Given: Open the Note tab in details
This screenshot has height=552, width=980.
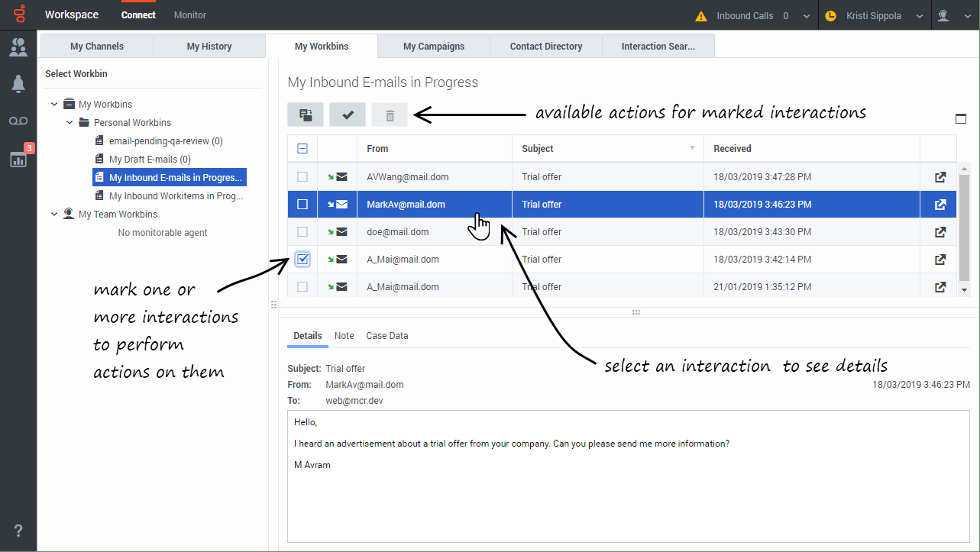Looking at the screenshot, I should pyautogui.click(x=344, y=336).
